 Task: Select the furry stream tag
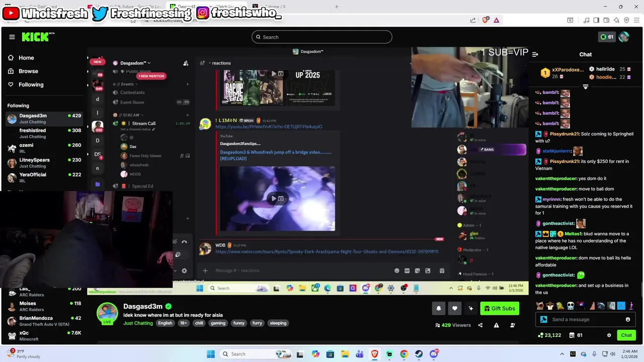click(x=257, y=323)
